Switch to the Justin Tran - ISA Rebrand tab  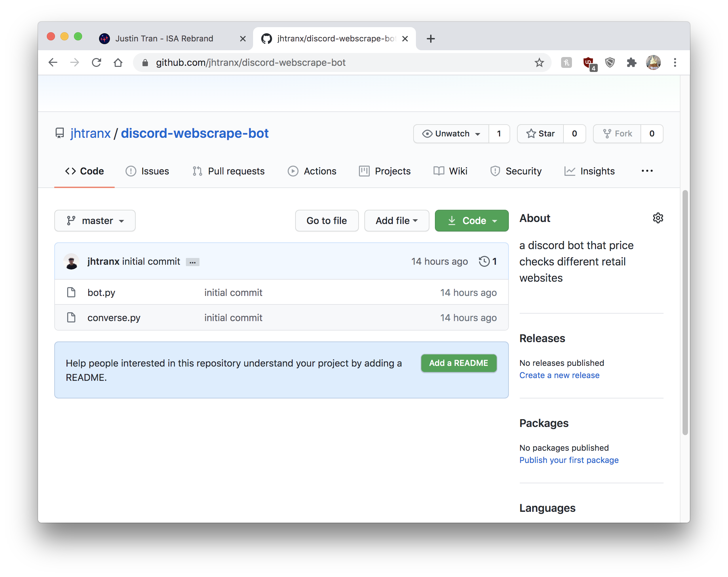pyautogui.click(x=164, y=39)
